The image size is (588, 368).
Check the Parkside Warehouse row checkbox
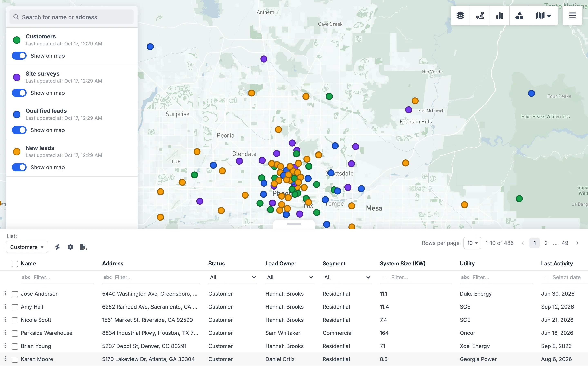coord(15,333)
